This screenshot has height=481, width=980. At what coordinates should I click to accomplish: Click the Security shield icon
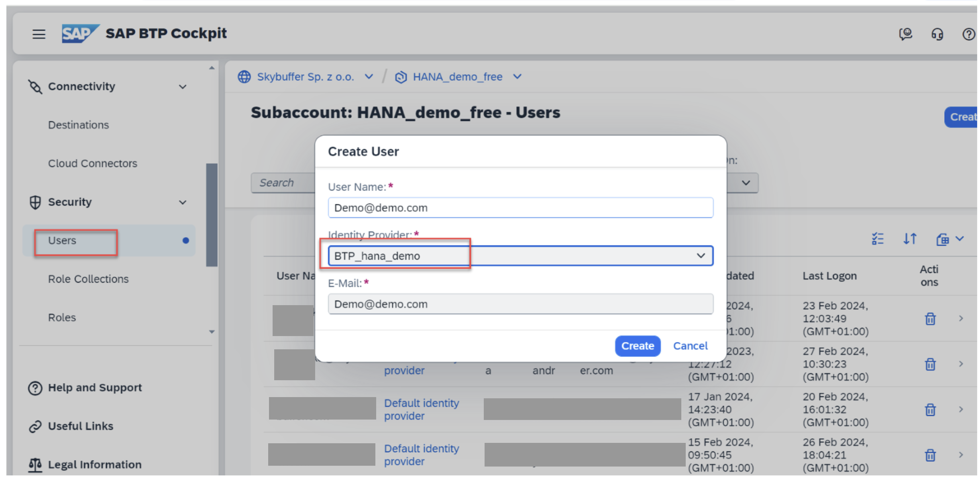pyautogui.click(x=35, y=202)
